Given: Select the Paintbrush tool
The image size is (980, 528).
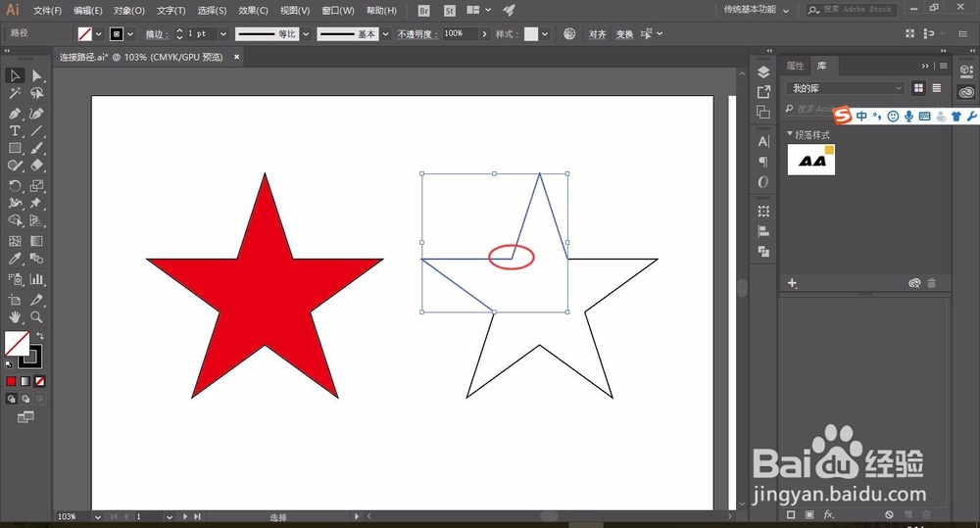Looking at the screenshot, I should [37, 149].
